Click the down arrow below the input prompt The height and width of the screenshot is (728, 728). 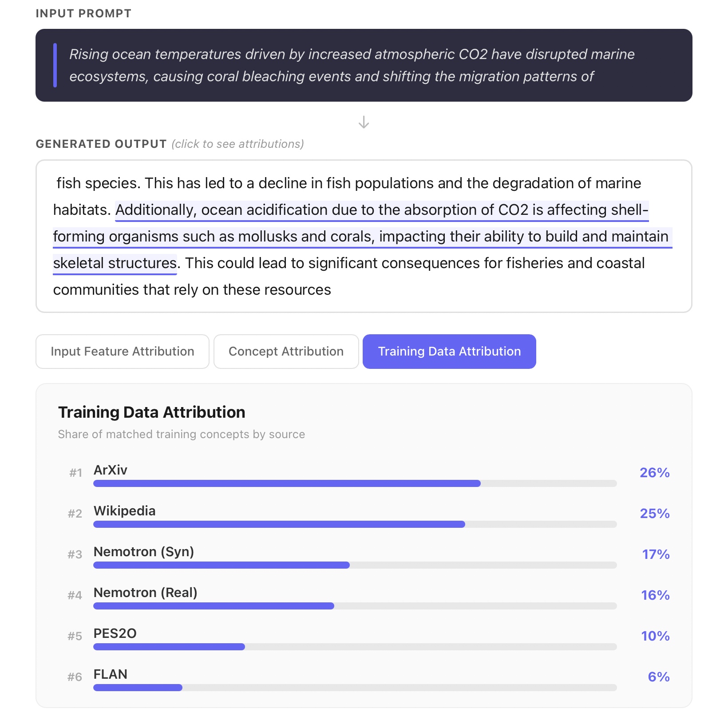(364, 122)
